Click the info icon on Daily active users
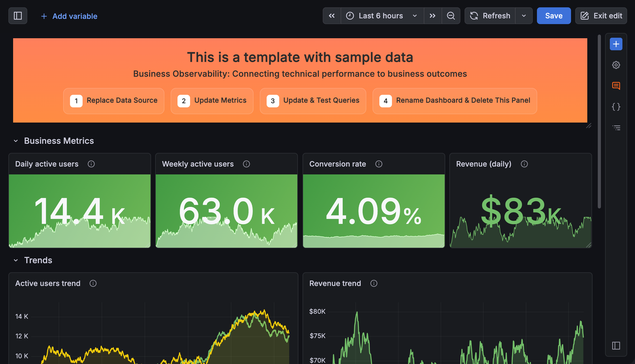The width and height of the screenshot is (635, 364). [x=91, y=164]
